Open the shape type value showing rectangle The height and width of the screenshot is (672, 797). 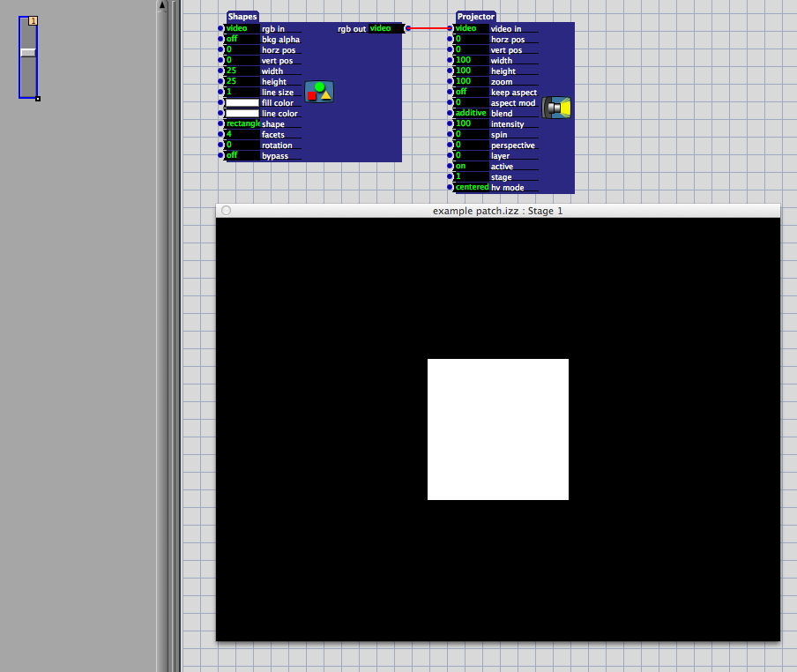pos(242,124)
